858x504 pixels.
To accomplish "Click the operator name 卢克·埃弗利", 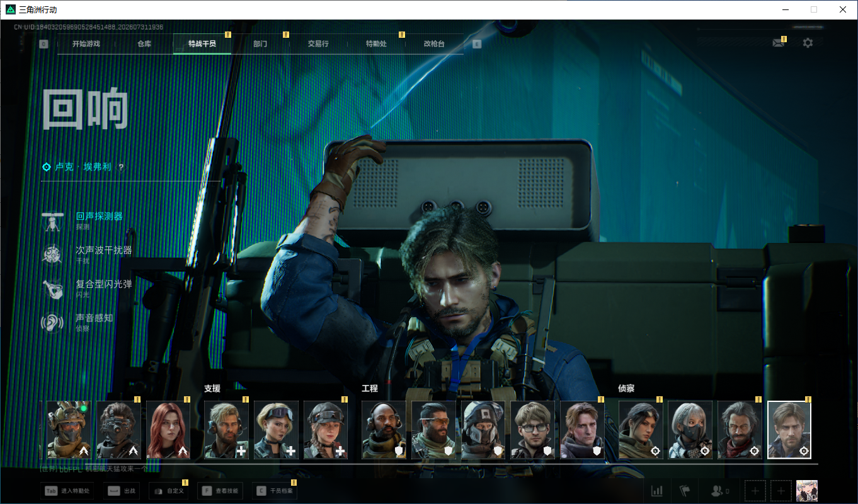I will pos(83,167).
